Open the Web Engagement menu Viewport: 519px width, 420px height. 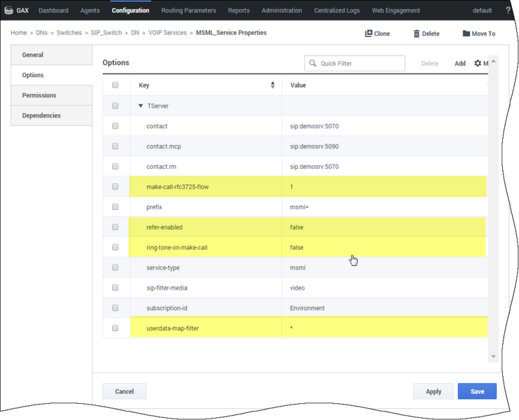click(x=396, y=10)
